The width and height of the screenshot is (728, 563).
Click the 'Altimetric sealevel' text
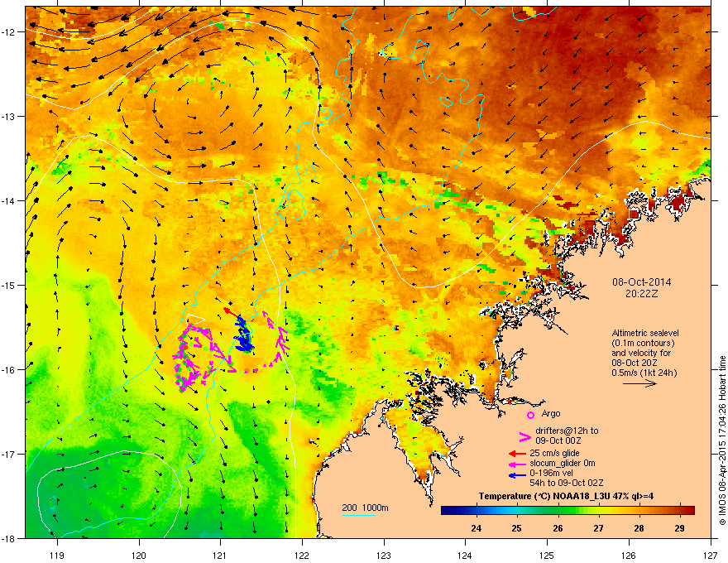645,333
